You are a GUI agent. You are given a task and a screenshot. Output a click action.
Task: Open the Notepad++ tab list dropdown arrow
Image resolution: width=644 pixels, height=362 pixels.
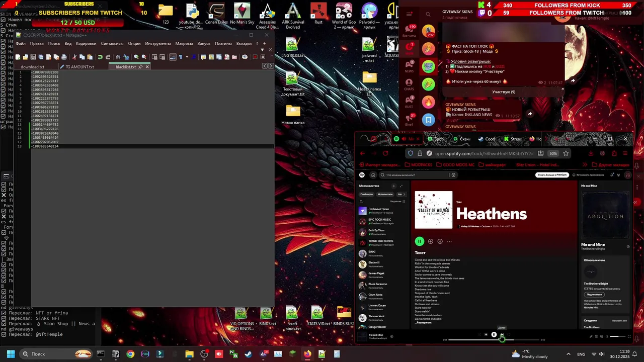click(263, 50)
